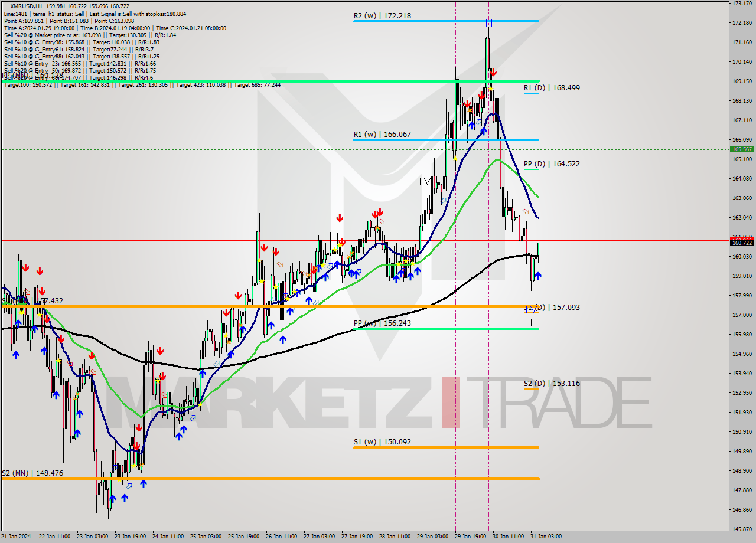
Task: Click the 157.432 monthly pivot label
Action: (x=32, y=301)
